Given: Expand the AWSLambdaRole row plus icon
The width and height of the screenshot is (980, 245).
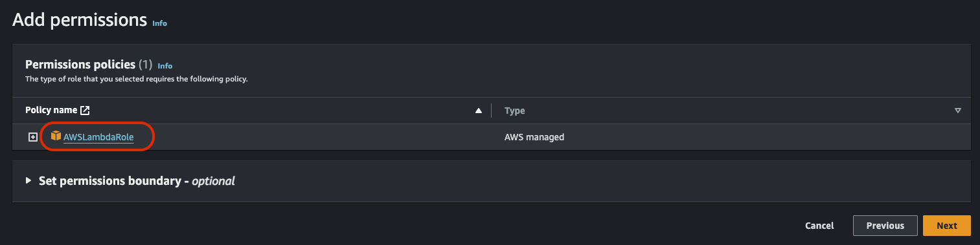Looking at the screenshot, I should click(33, 137).
